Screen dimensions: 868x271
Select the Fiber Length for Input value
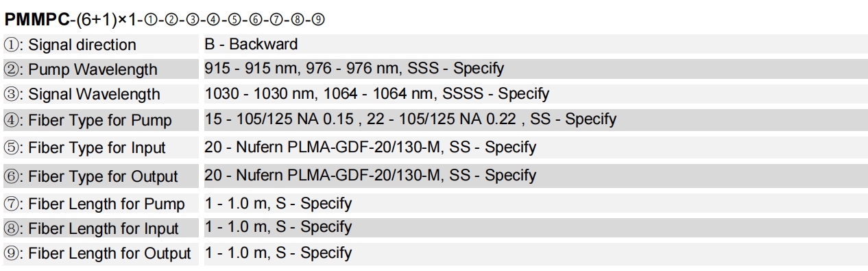point(278,227)
